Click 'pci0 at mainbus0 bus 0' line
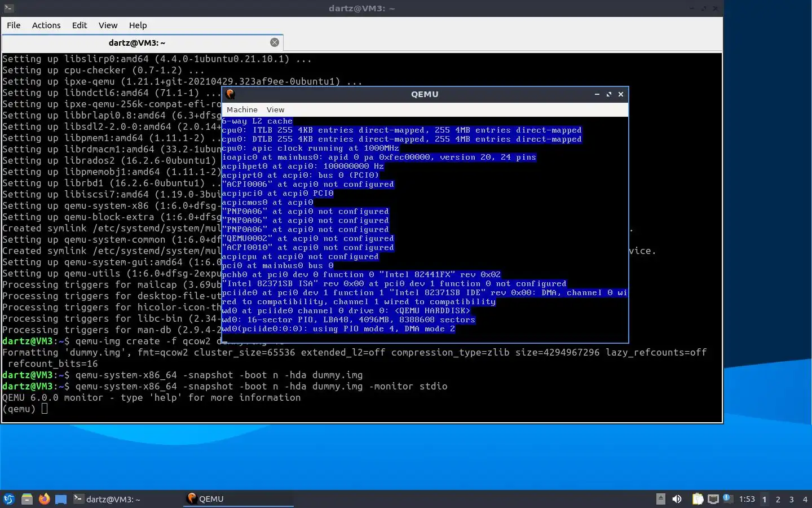The height and width of the screenshot is (508, 812). [277, 265]
